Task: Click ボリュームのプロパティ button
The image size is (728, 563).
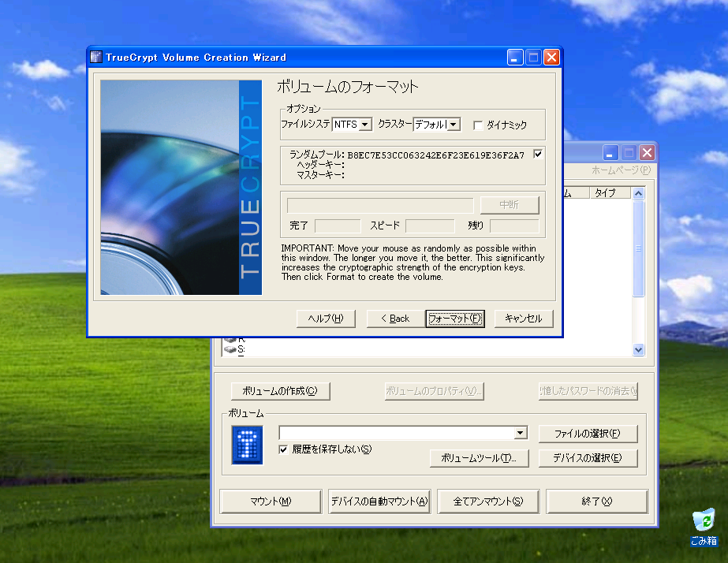Action: coord(434,391)
